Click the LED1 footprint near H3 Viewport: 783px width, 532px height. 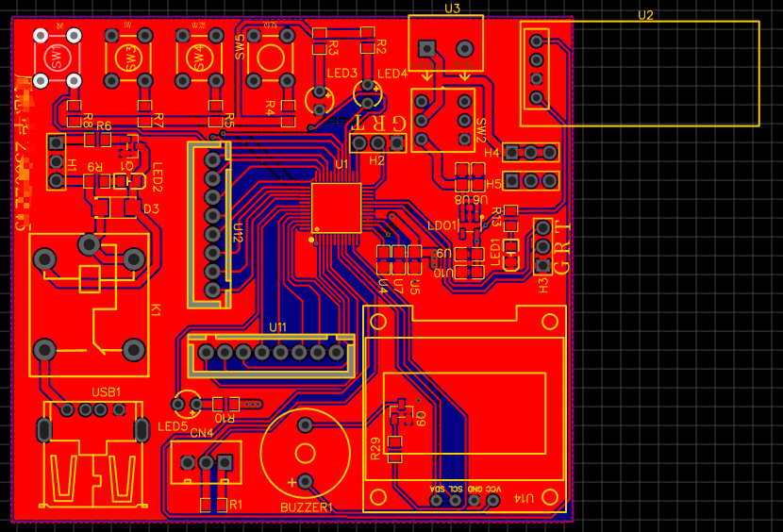[511, 255]
